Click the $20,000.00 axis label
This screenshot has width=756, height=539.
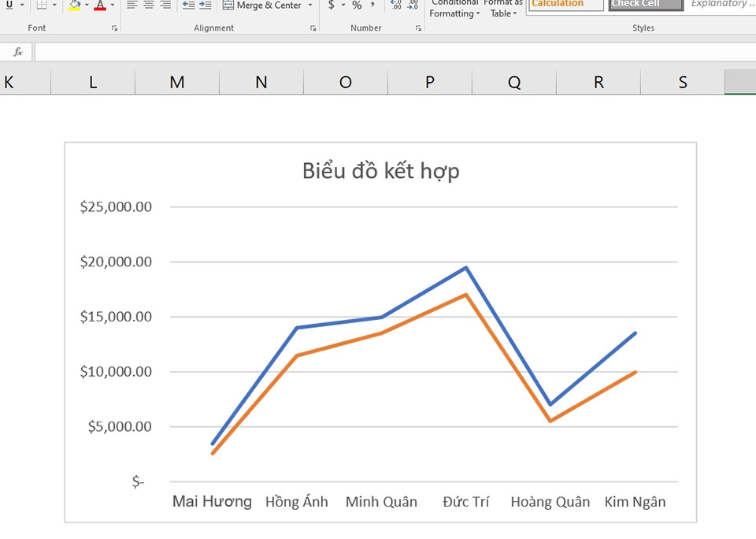click(116, 262)
